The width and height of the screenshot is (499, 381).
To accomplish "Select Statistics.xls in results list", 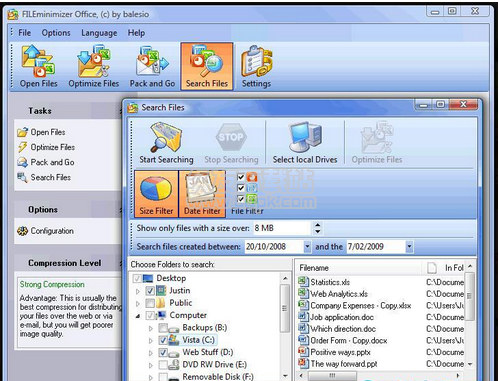I will click(330, 282).
